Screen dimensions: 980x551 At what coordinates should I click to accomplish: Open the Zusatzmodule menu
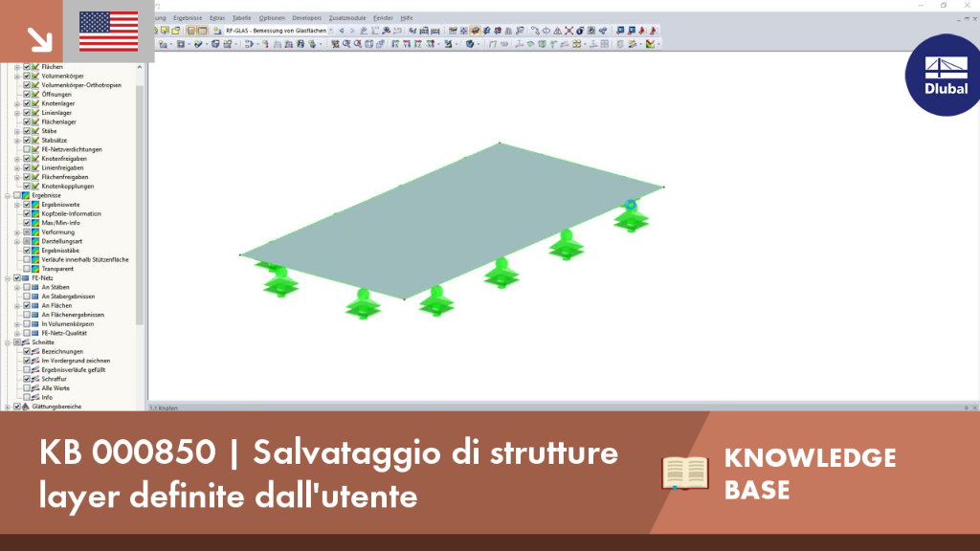click(x=346, y=18)
